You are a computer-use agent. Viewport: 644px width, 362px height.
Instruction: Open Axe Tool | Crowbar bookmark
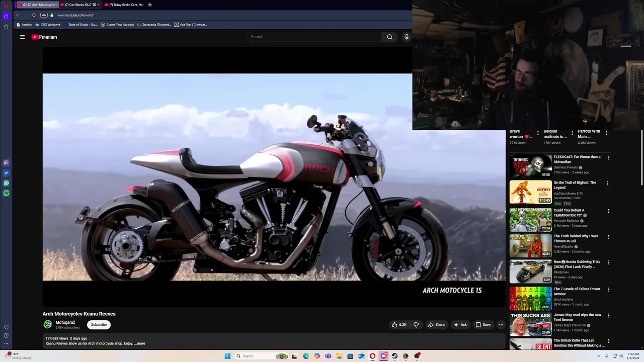pos(191,25)
